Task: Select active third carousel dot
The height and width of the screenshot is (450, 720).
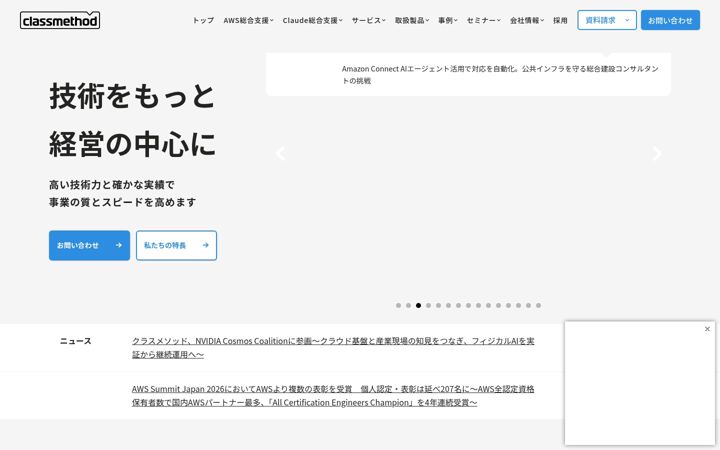Action: pos(418,305)
